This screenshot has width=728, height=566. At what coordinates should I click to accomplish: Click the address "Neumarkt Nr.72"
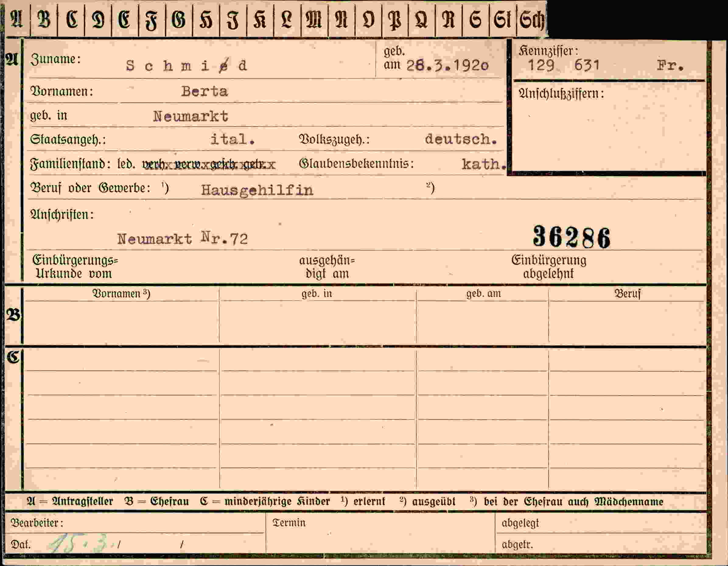point(182,238)
